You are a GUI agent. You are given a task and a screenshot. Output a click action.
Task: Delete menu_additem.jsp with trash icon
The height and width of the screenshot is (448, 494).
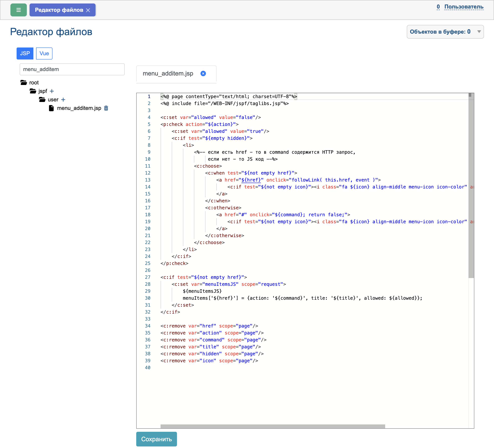[x=106, y=108]
